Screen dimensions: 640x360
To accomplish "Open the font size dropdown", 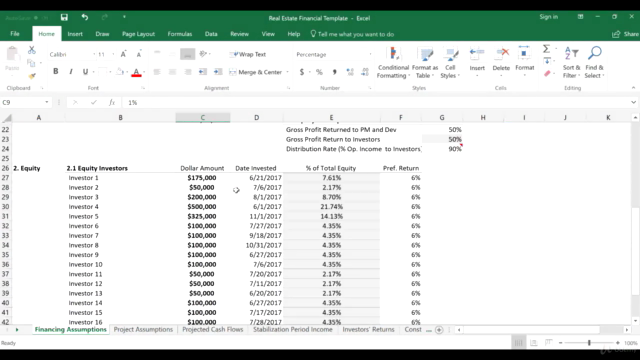I will point(113,54).
